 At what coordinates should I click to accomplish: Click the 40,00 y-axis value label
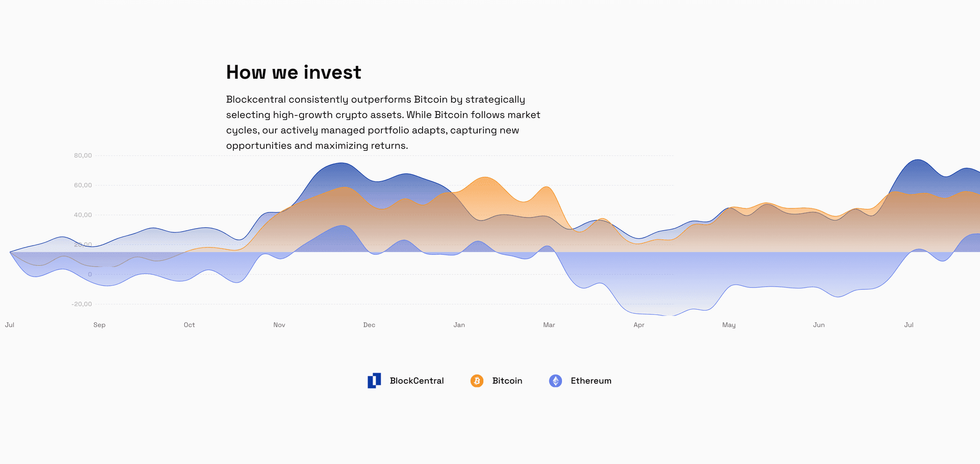(83, 215)
